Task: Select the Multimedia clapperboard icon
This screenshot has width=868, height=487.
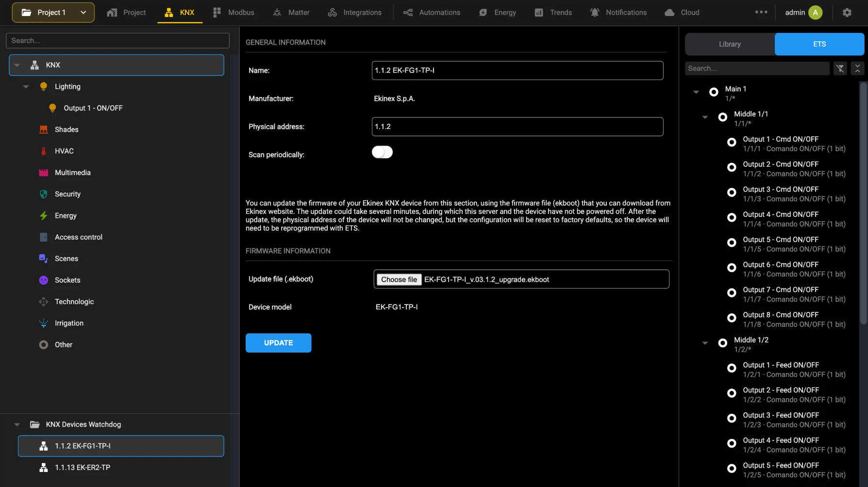Action: point(44,173)
